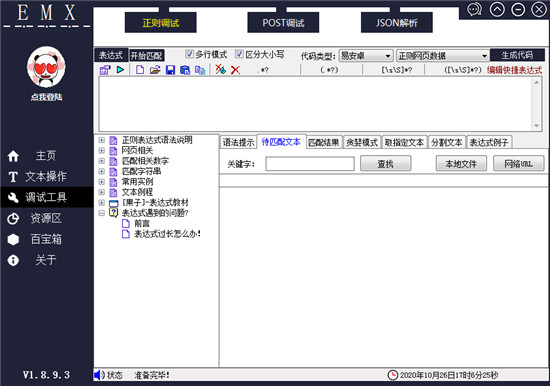Open the 代码类型 易安卓 dropdown
The width and height of the screenshot is (550, 386).
(365, 55)
